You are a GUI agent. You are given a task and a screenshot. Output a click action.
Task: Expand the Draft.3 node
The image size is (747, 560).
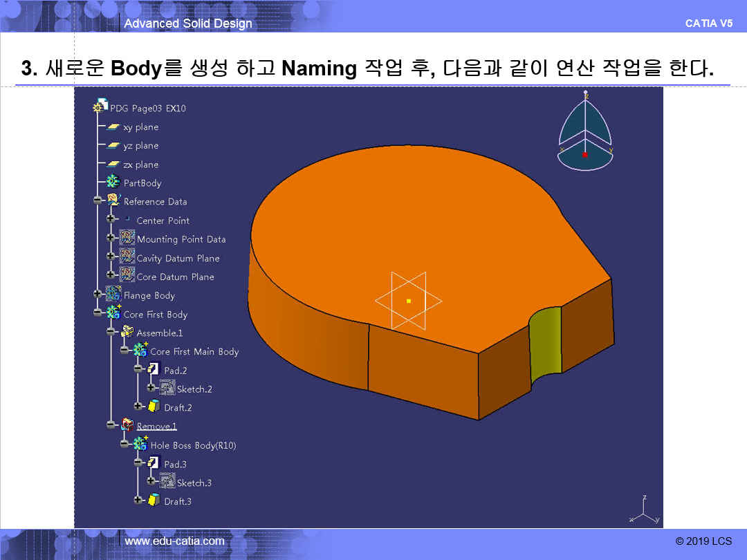coord(138,501)
